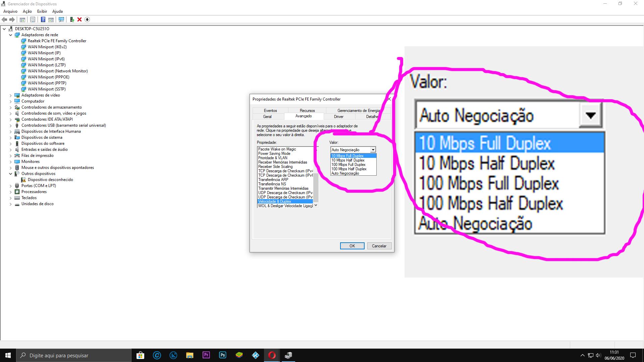
Task: Click the red X uninstall device icon
Action: 79,19
